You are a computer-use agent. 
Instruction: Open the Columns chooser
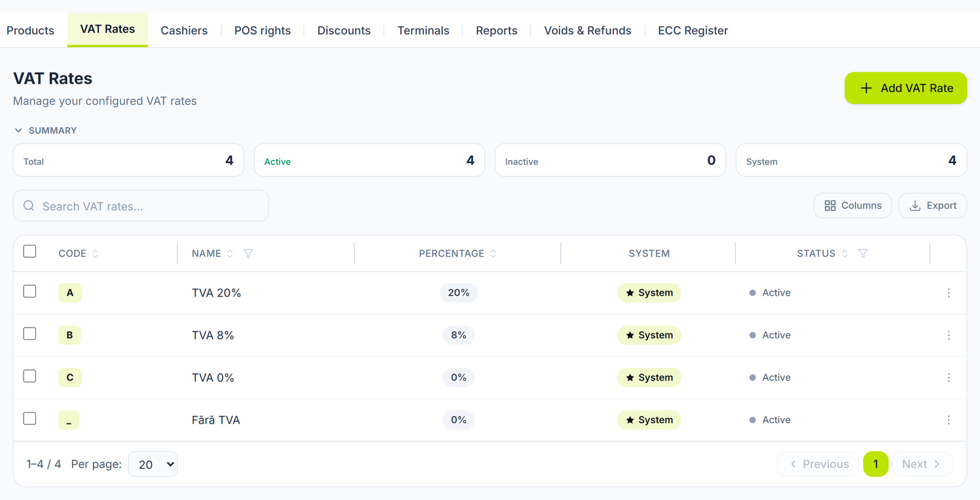tap(853, 206)
